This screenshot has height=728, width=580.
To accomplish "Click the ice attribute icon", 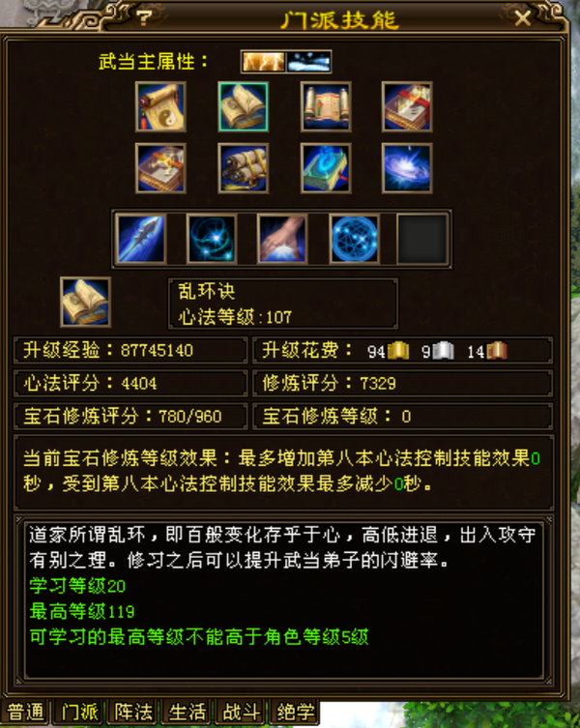I will coord(308,62).
